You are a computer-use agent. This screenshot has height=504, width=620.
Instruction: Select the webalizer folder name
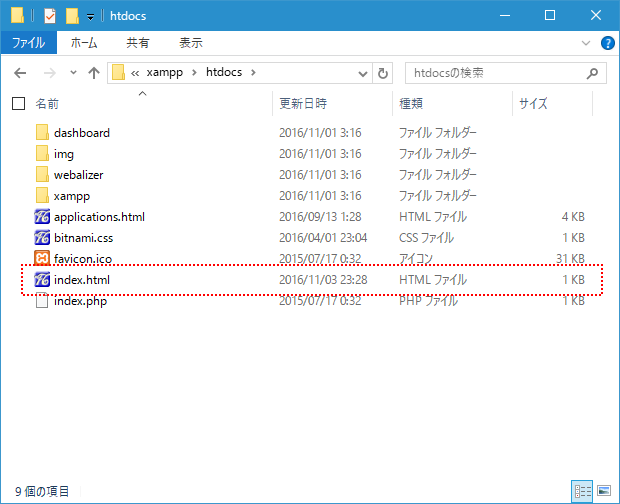[x=78, y=175]
